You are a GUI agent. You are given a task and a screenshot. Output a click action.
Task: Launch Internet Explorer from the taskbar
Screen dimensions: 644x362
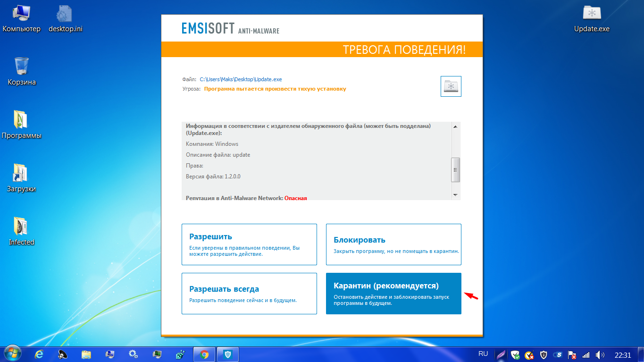39,354
